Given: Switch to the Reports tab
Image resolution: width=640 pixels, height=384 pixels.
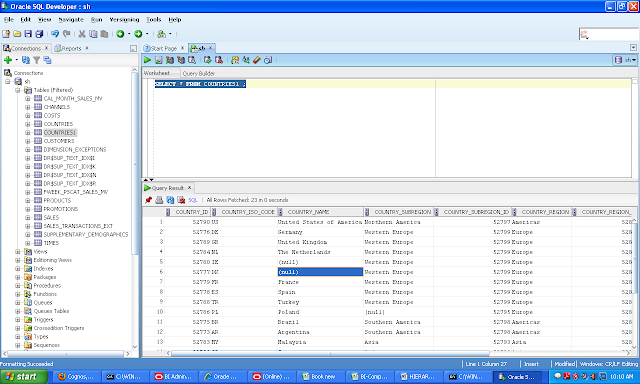Looking at the screenshot, I should (71, 48).
